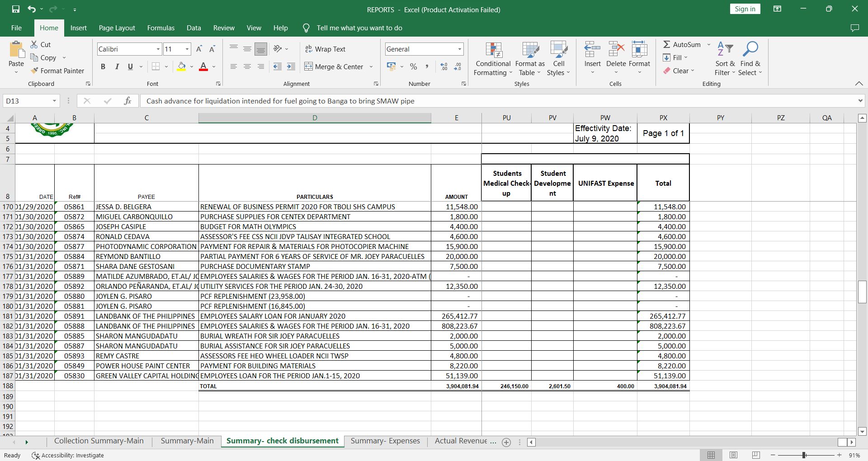Click the Name Box showing D13

27,101
